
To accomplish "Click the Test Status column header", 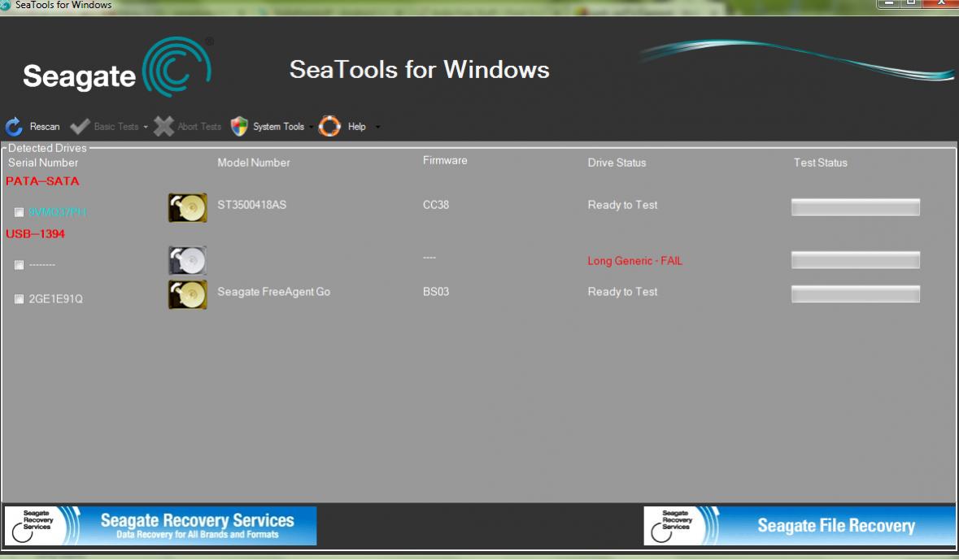I will pos(820,163).
